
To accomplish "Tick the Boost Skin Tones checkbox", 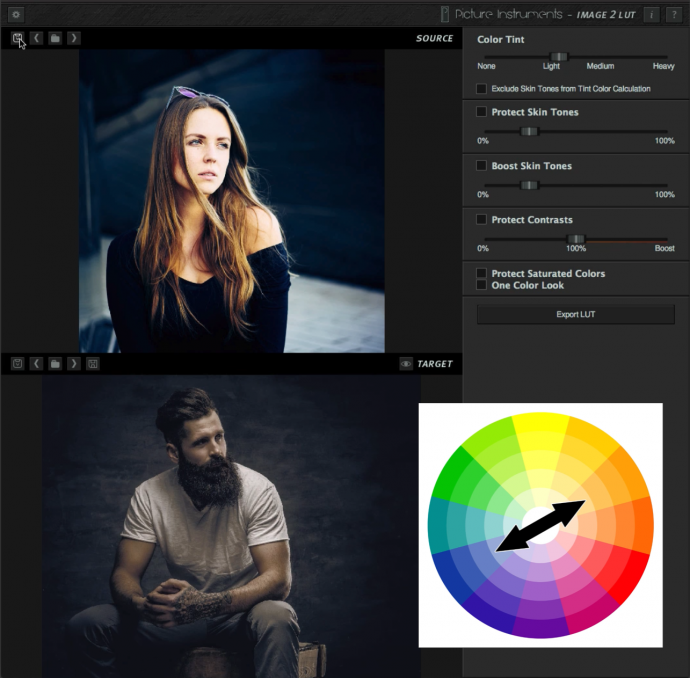I will pyautogui.click(x=481, y=165).
